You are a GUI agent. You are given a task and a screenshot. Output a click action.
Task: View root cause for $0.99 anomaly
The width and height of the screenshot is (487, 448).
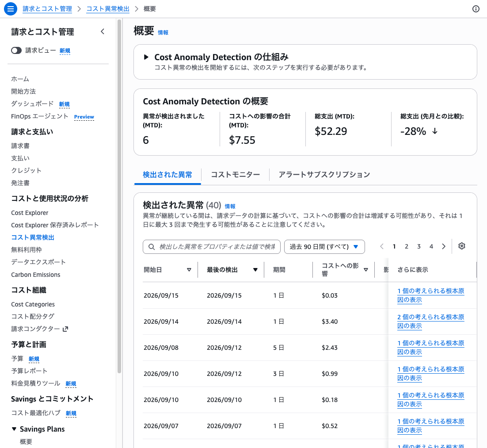point(430,374)
